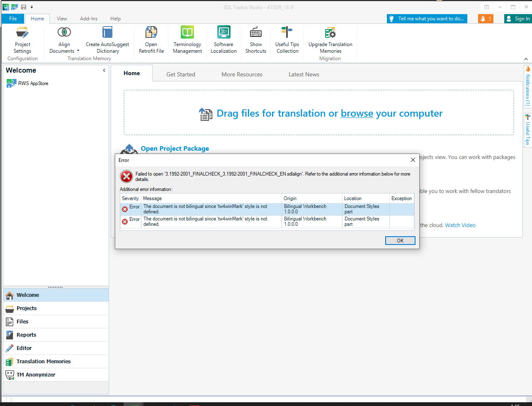Open the notifications alert flag

485,18
